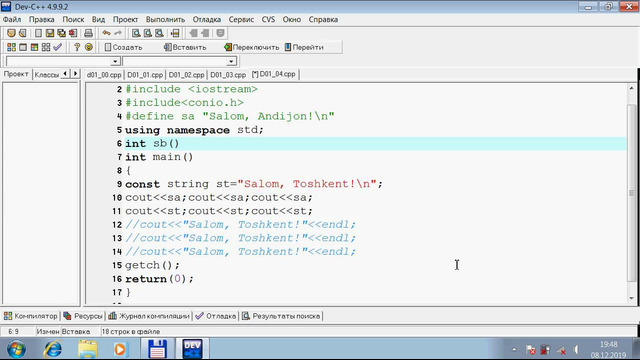Open Replace with second magnifier icon
Image resolution: width=640 pixels, height=360 pixels.
pyautogui.click(x=148, y=33)
